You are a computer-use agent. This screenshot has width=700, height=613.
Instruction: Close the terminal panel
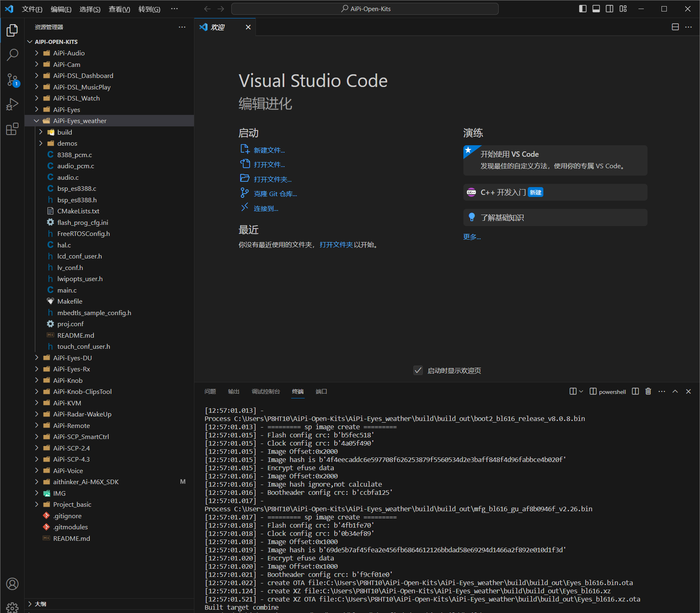click(689, 391)
